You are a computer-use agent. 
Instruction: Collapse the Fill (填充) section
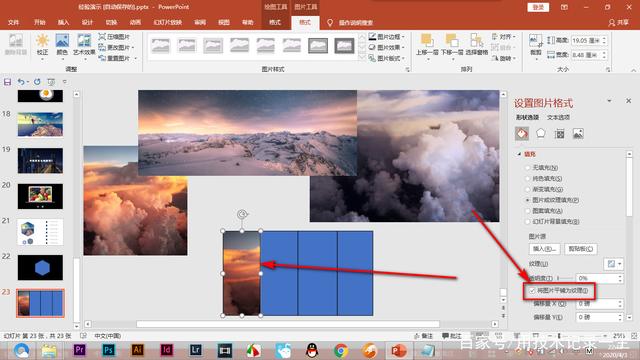click(519, 154)
